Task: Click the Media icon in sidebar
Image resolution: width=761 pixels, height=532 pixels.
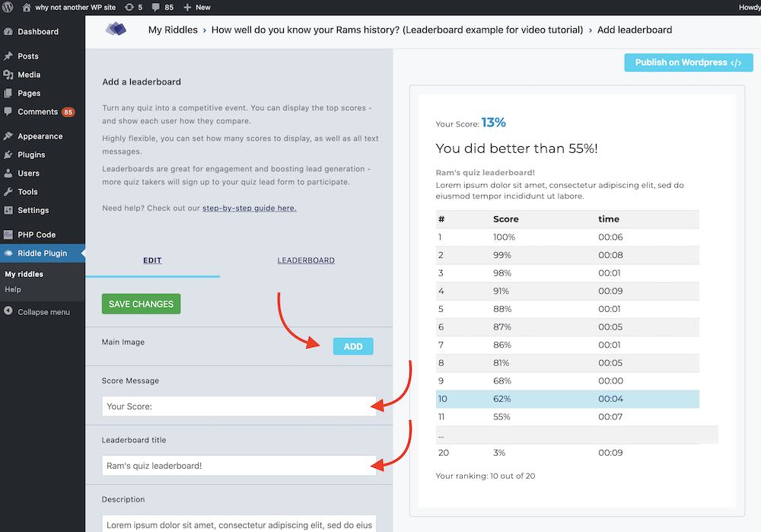Action: pyautogui.click(x=8, y=75)
